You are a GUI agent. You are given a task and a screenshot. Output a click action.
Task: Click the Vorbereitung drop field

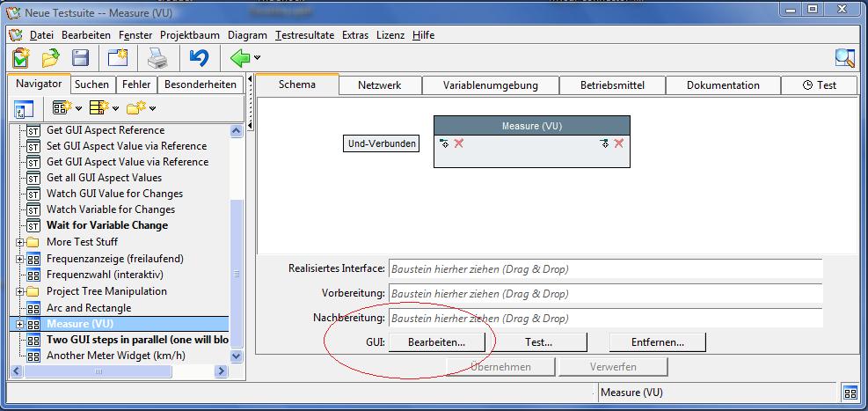pyautogui.click(x=605, y=293)
